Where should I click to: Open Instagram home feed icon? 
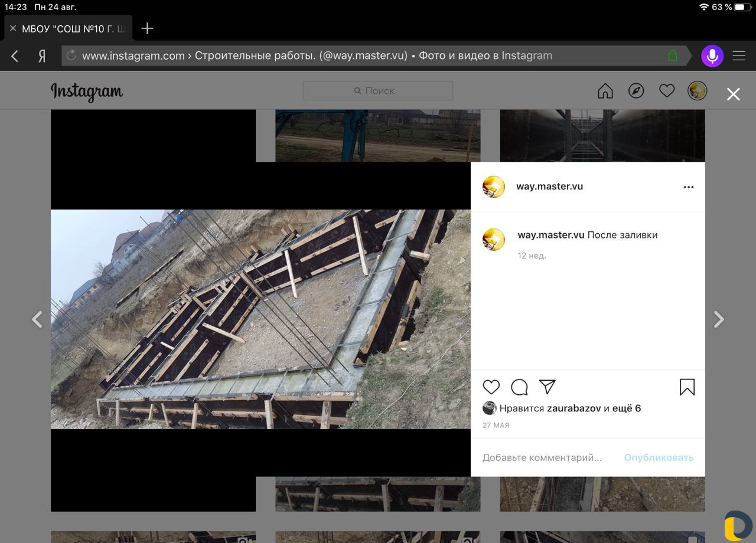[605, 91]
